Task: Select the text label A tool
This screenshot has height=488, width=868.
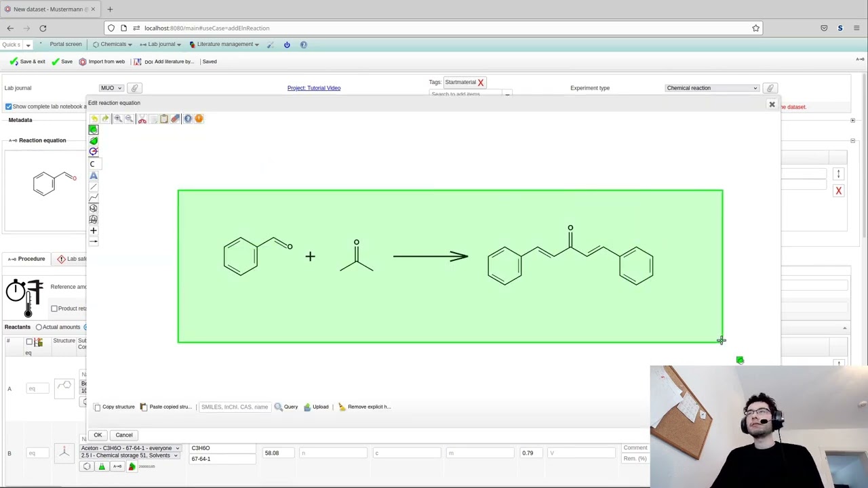Action: coord(94,176)
